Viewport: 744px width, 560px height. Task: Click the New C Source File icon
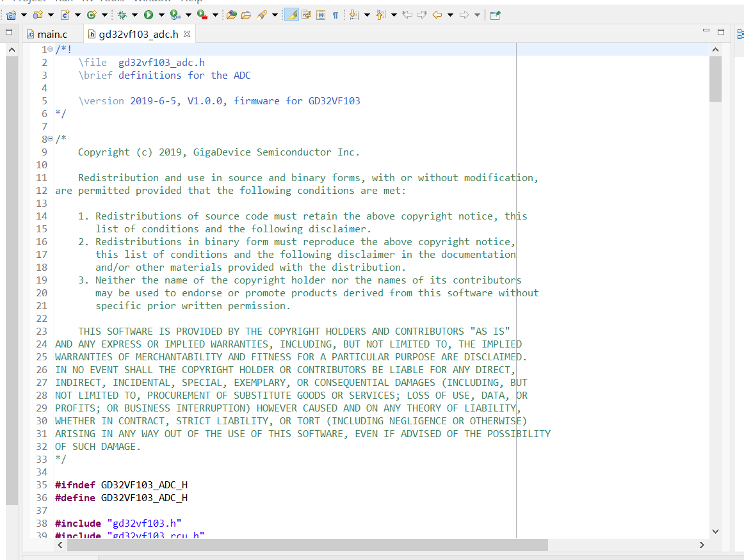coord(65,15)
